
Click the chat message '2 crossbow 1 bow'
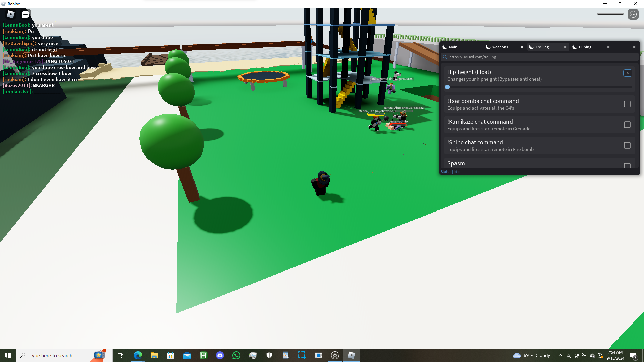click(x=52, y=73)
